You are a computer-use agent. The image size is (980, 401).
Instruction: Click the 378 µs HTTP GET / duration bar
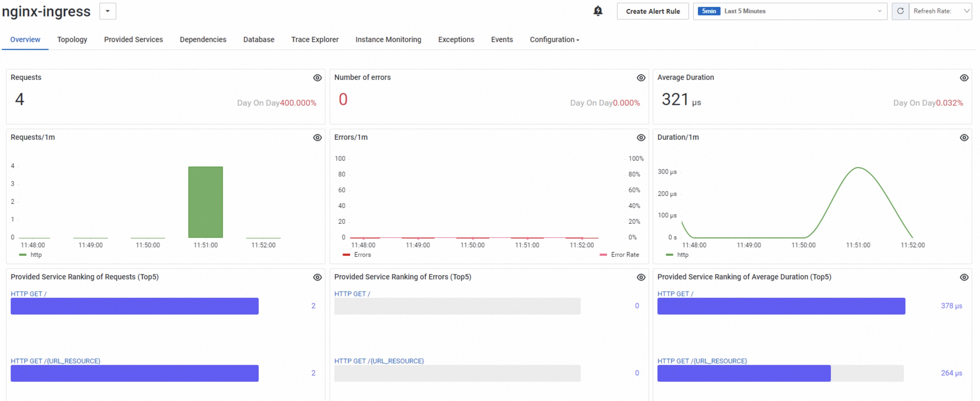[x=781, y=306]
